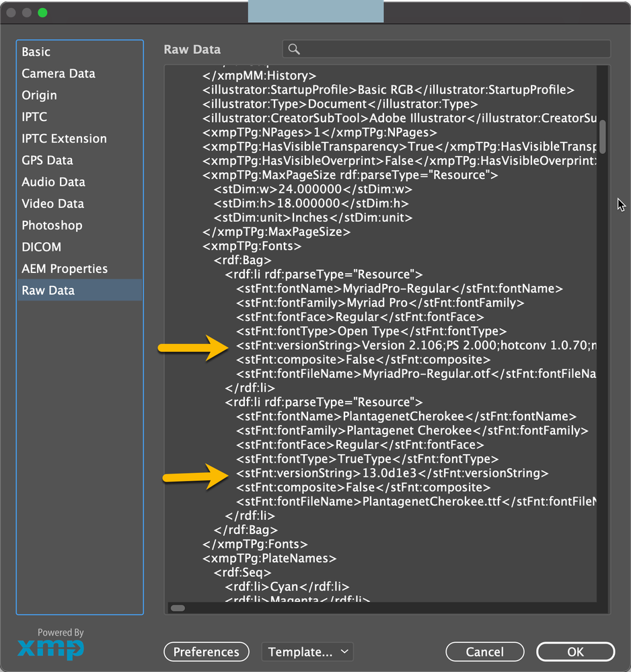Select Origin in the sidebar
The width and height of the screenshot is (631, 672).
(x=79, y=95)
